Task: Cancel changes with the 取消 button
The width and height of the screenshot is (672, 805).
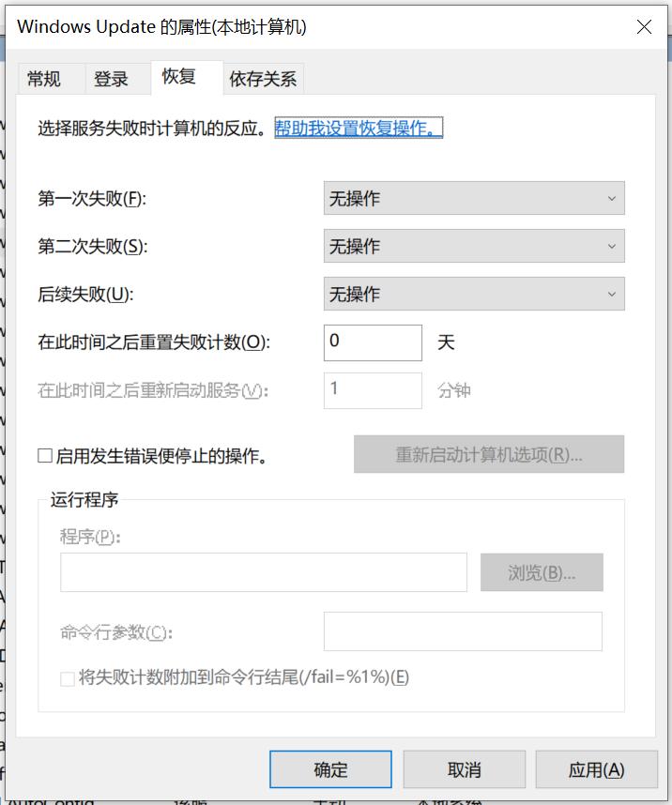Action: tap(463, 767)
